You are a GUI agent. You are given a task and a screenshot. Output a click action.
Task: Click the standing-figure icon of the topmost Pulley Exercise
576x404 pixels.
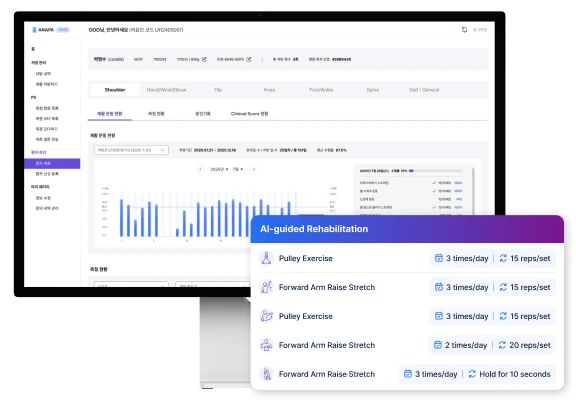(266, 258)
